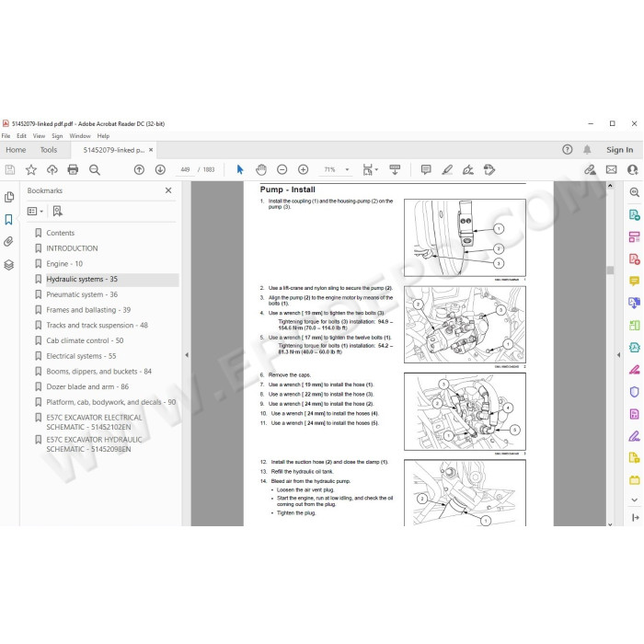Select the Hydraulic systems - 35 bookmark
The width and height of the screenshot is (644, 644).
tap(82, 280)
